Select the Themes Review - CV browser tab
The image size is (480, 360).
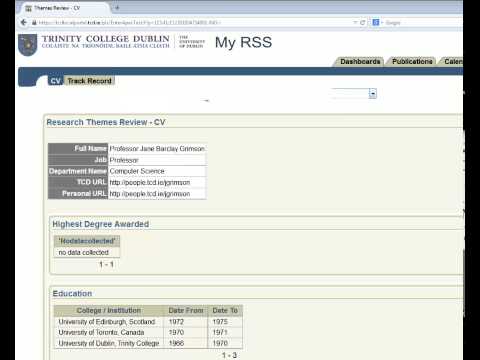click(x=65, y=8)
